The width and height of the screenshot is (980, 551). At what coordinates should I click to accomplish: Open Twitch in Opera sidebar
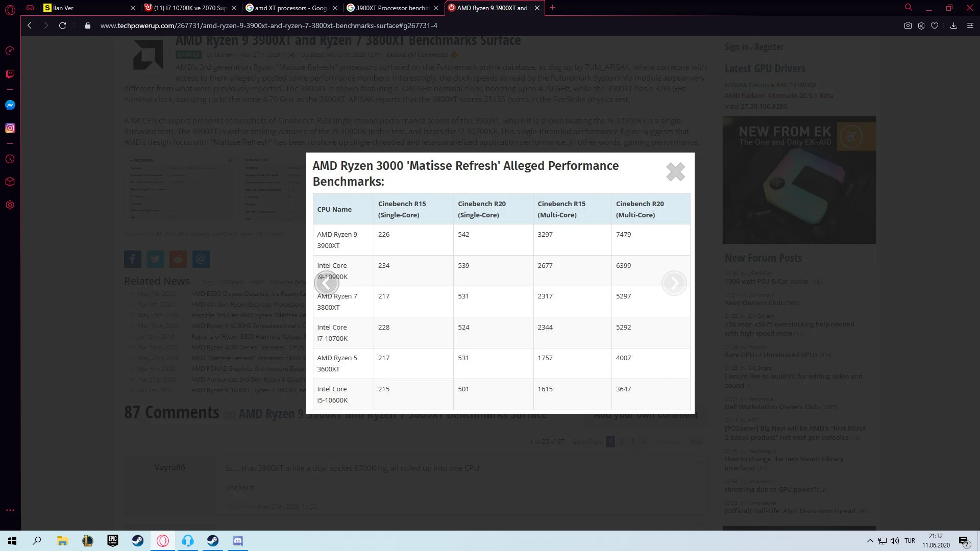tap(10, 74)
